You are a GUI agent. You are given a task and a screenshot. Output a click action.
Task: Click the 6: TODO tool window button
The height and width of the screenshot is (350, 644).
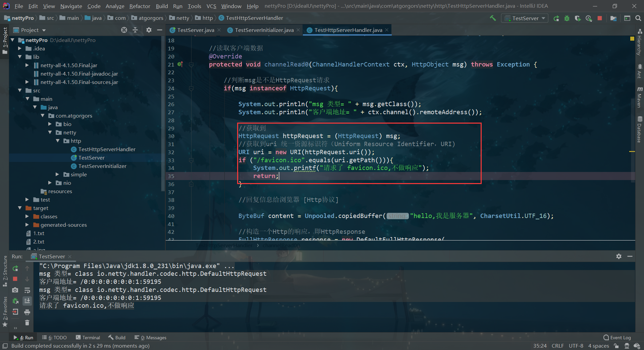(x=54, y=338)
